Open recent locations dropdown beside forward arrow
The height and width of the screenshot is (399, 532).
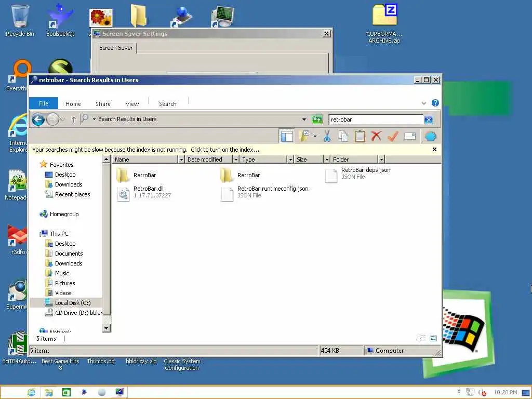coord(63,119)
